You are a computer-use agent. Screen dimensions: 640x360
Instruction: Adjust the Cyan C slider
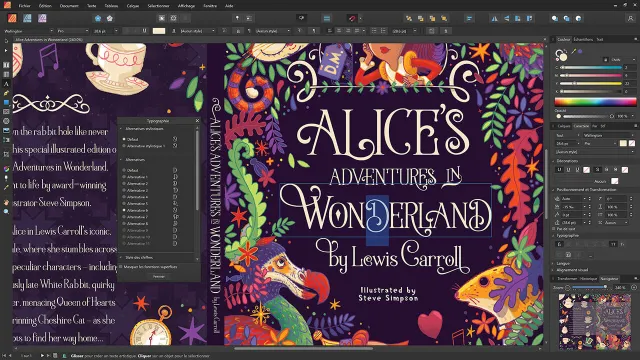pos(591,67)
